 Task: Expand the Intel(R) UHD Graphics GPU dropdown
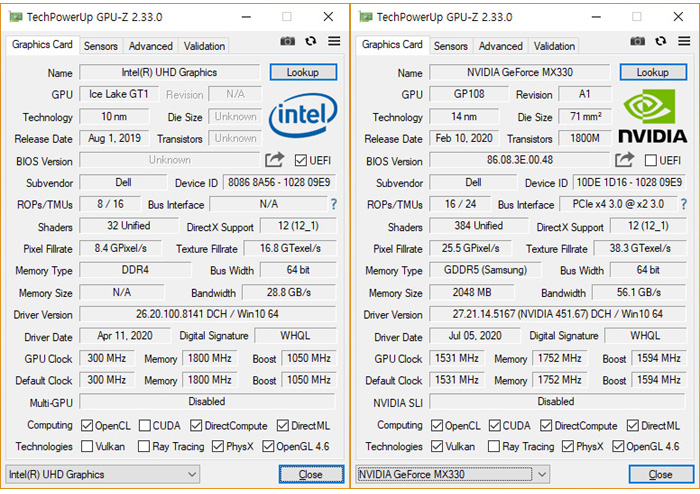[x=192, y=474]
